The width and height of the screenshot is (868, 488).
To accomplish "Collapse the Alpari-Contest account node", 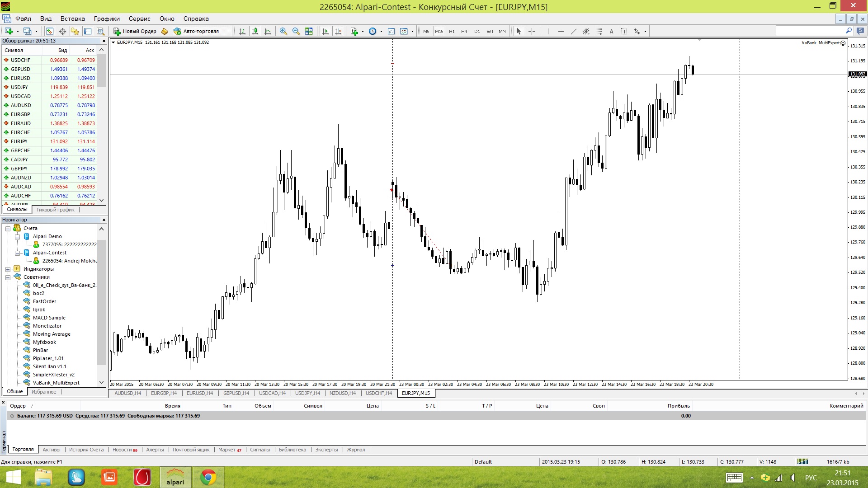I will [x=17, y=253].
